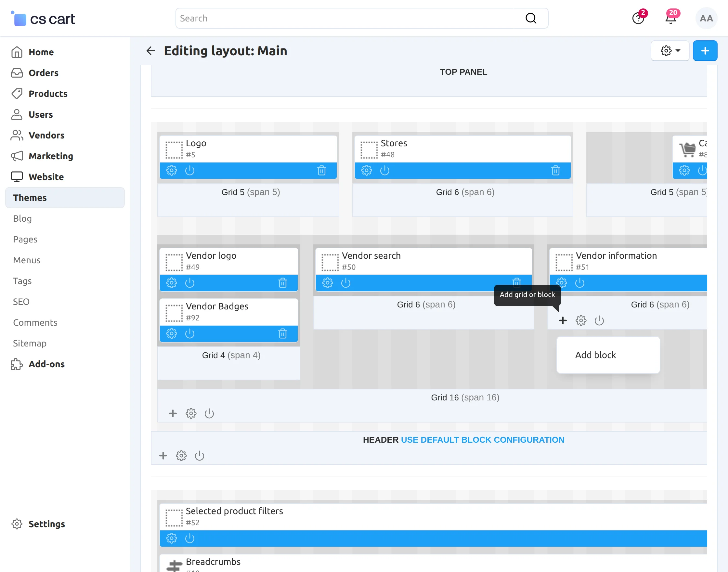Open the layout gear dropdown menu
This screenshot has width=728, height=572.
670,51
